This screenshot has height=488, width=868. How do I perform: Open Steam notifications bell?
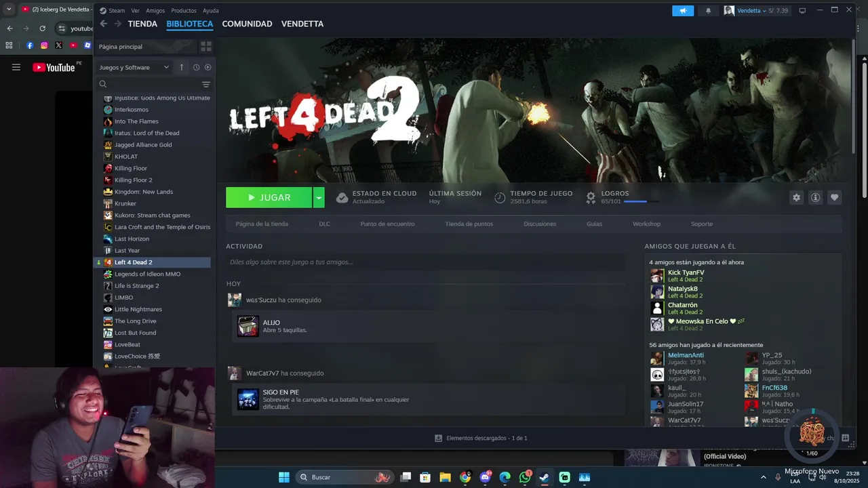(x=708, y=10)
